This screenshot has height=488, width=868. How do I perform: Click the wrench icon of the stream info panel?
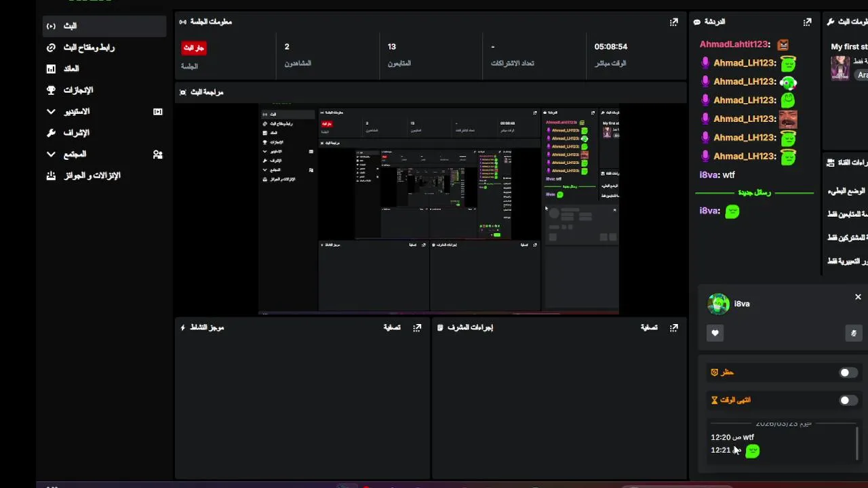point(830,22)
